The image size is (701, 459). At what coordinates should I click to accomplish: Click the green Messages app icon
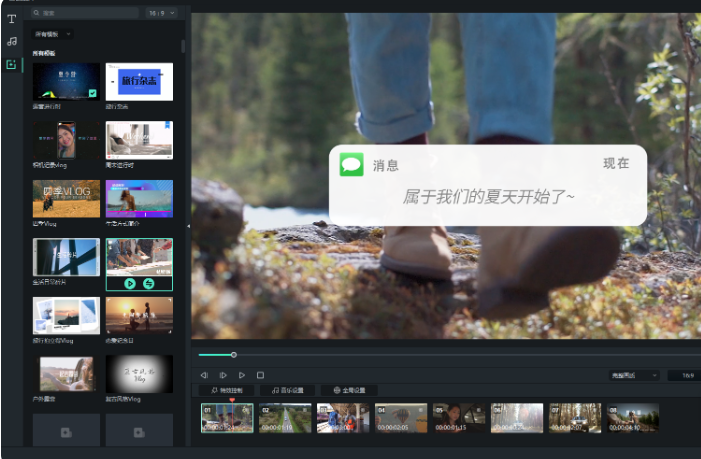[x=350, y=164]
